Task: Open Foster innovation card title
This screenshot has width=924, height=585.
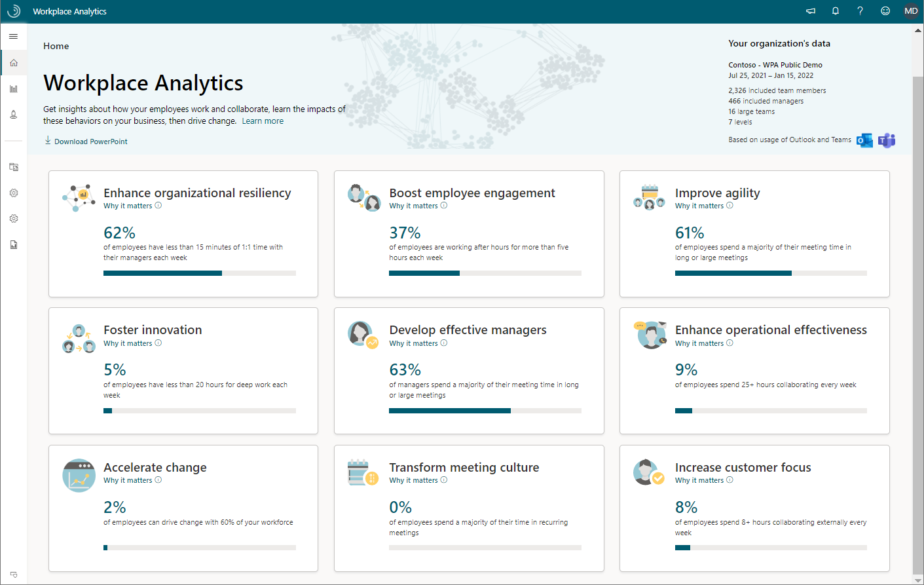Action: (x=153, y=330)
